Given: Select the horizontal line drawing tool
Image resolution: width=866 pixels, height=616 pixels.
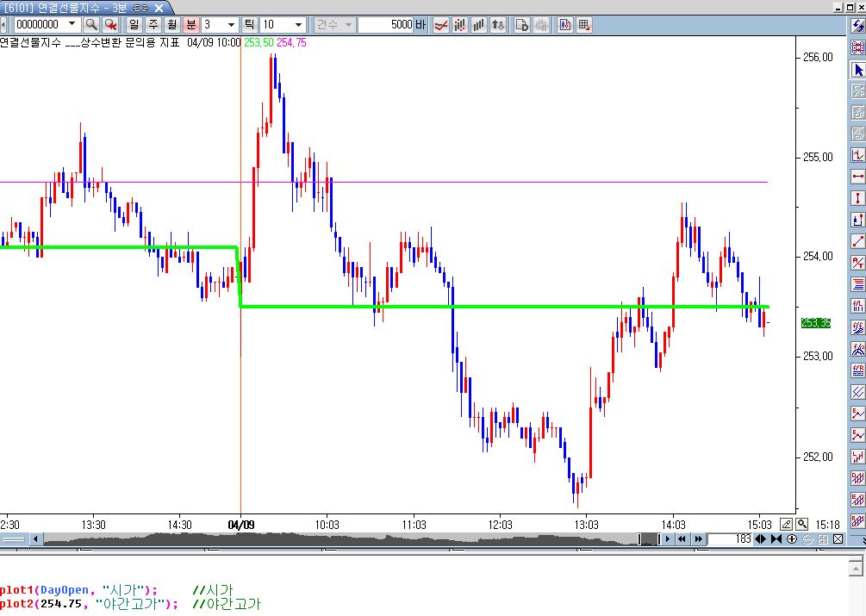Looking at the screenshot, I should pos(857,176).
